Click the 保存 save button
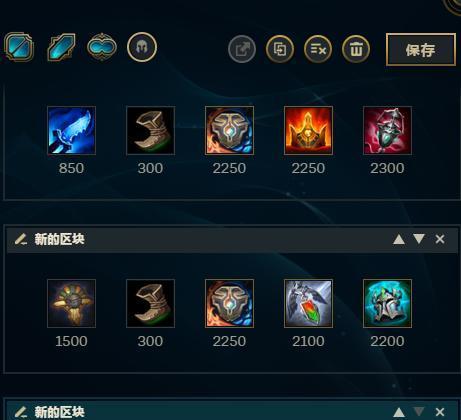The height and width of the screenshot is (420, 461). click(421, 49)
